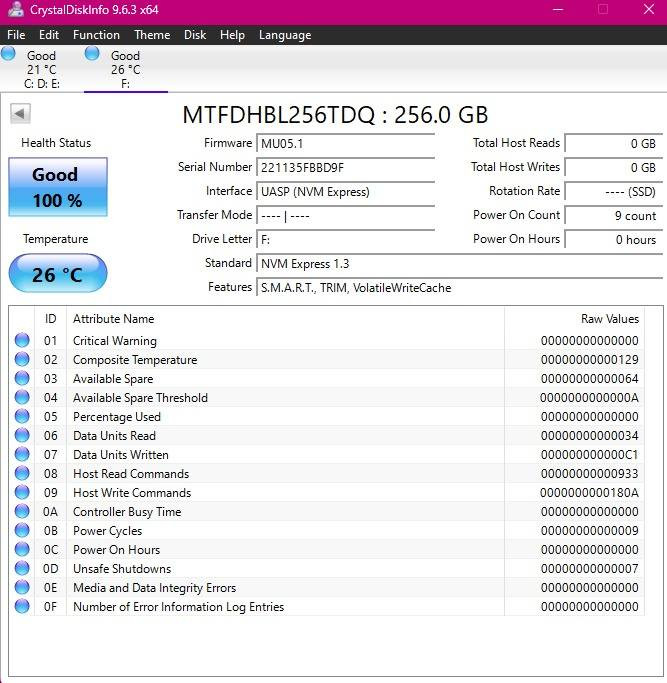The width and height of the screenshot is (667, 683).
Task: Open the File menu
Action: point(16,34)
